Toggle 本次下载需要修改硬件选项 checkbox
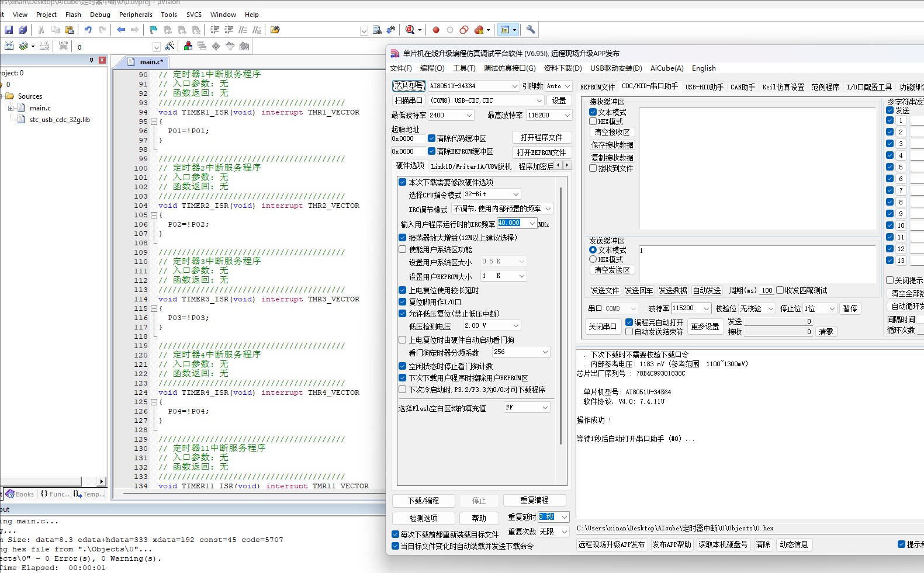Screen dimensions: 924x573 pos(402,182)
